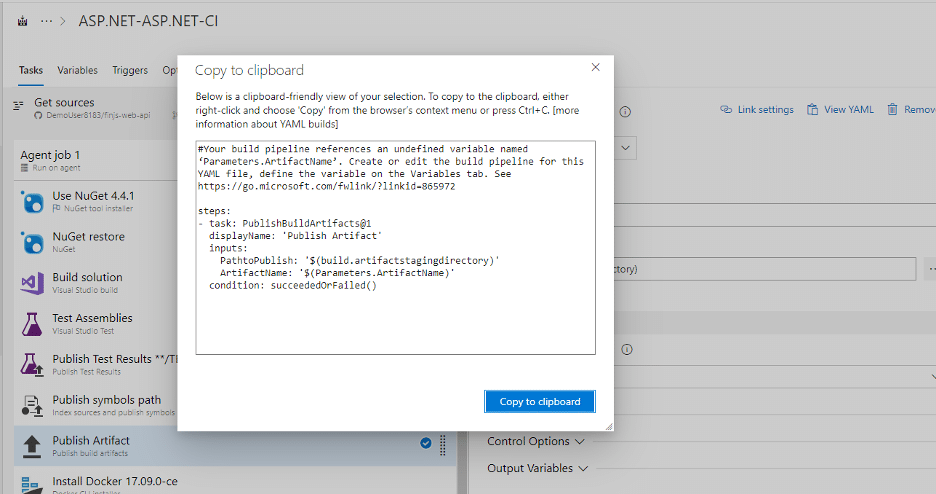
Task: Click the Test Assemblies flask icon
Action: tap(32, 324)
